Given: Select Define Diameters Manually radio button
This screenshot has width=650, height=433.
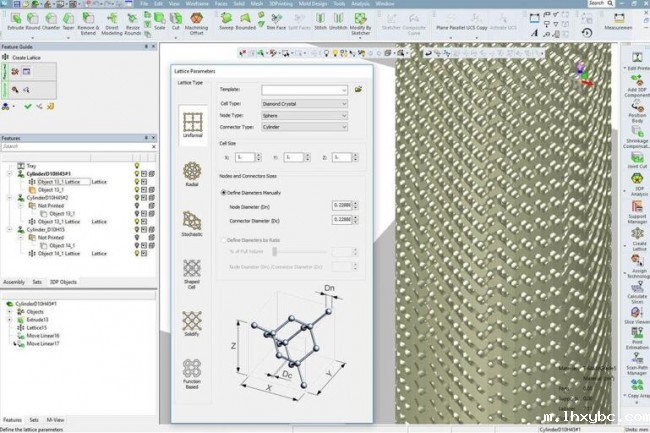Looking at the screenshot, I should 224,193.
